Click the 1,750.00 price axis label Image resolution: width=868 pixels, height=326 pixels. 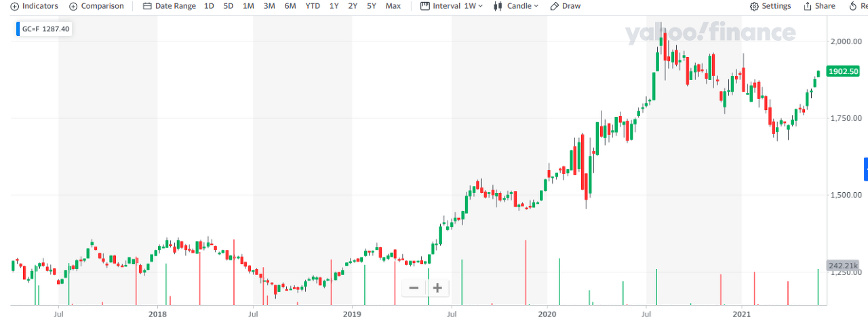point(845,118)
